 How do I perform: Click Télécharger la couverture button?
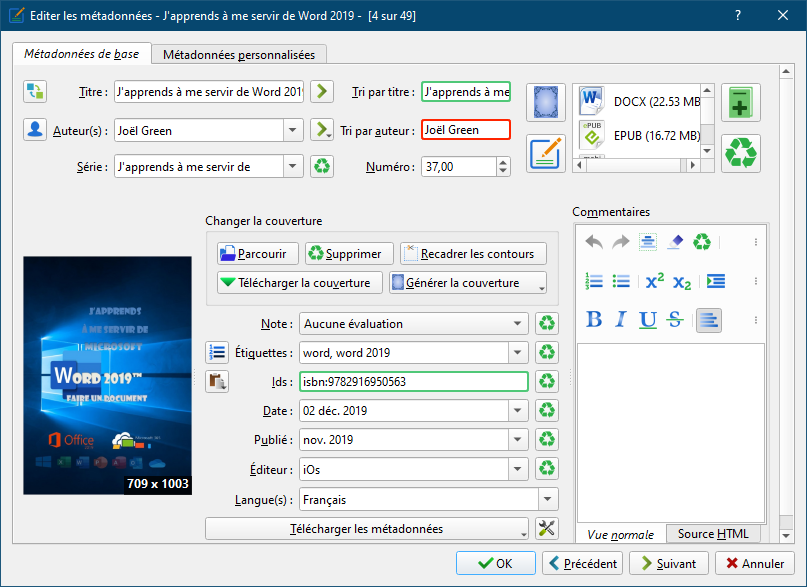(300, 282)
